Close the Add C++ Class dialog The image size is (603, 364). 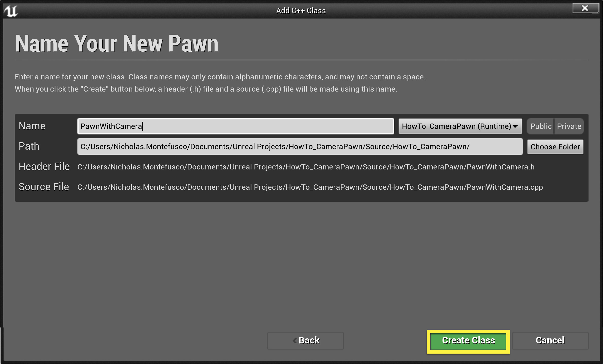(x=585, y=8)
